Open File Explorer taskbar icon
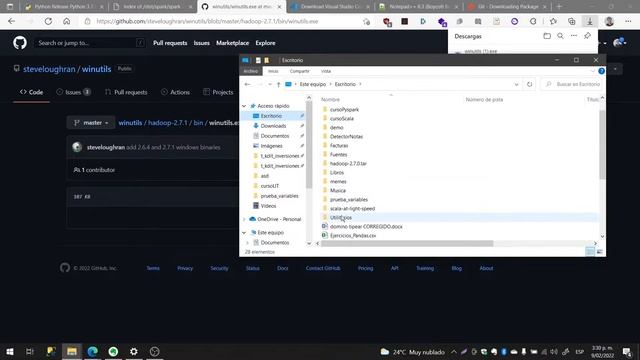The width and height of the screenshot is (640, 360). [x=72, y=351]
